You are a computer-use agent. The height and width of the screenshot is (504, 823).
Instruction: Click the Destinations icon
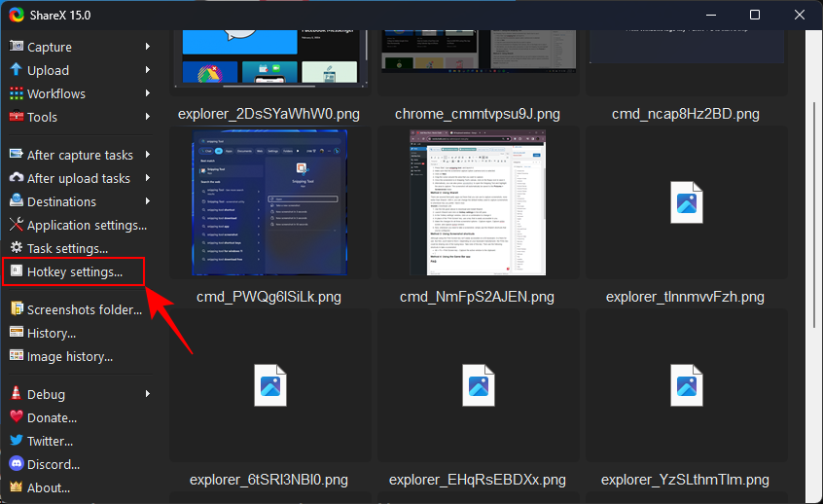17,200
